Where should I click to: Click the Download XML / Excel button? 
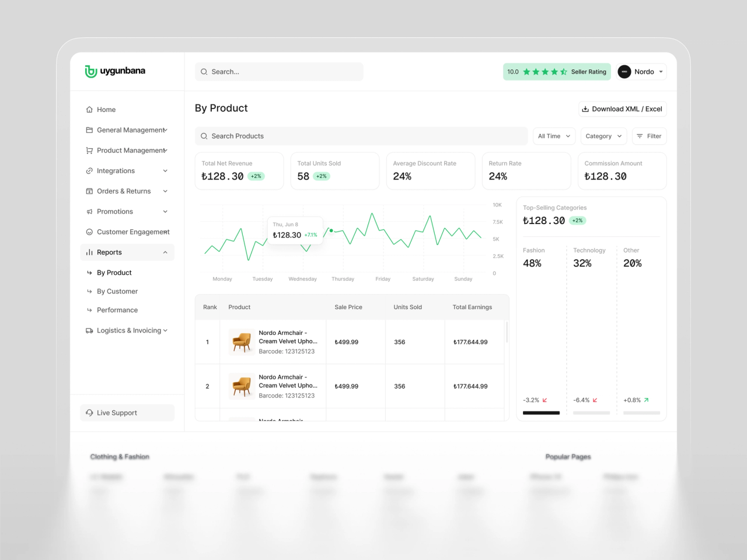[622, 109]
